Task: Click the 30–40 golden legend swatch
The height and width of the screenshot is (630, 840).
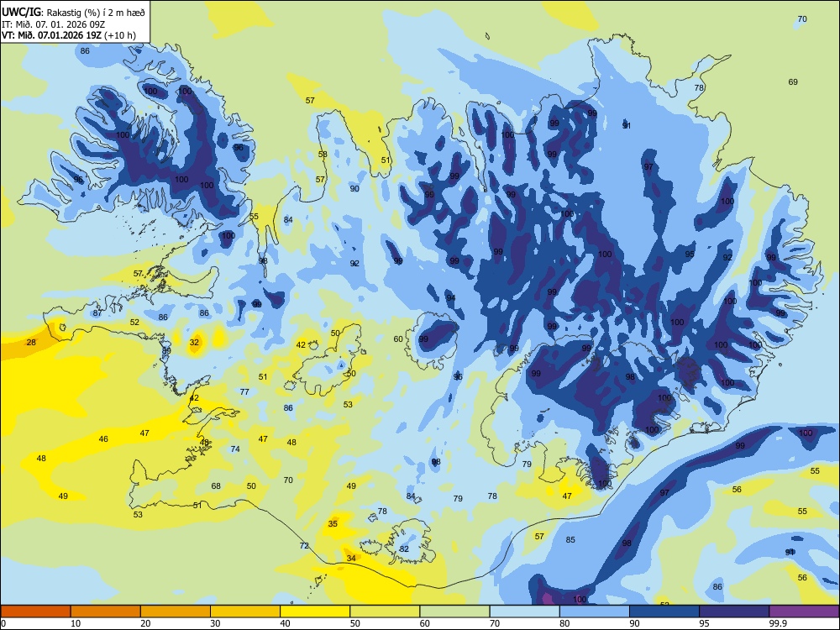Action: pos(245,612)
